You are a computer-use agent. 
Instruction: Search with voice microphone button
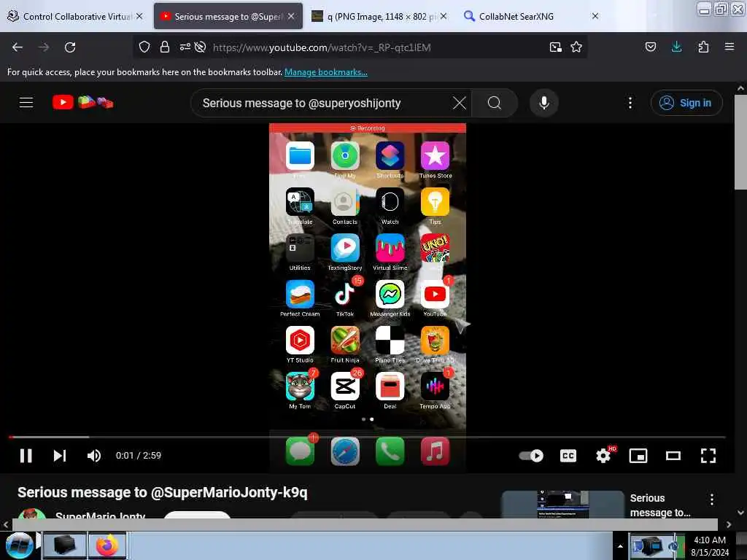coord(544,103)
